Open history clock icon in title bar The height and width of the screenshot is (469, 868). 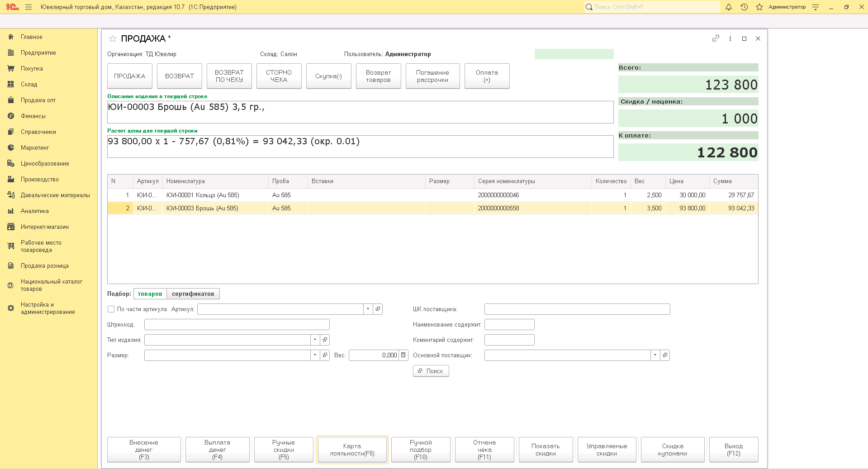(744, 7)
